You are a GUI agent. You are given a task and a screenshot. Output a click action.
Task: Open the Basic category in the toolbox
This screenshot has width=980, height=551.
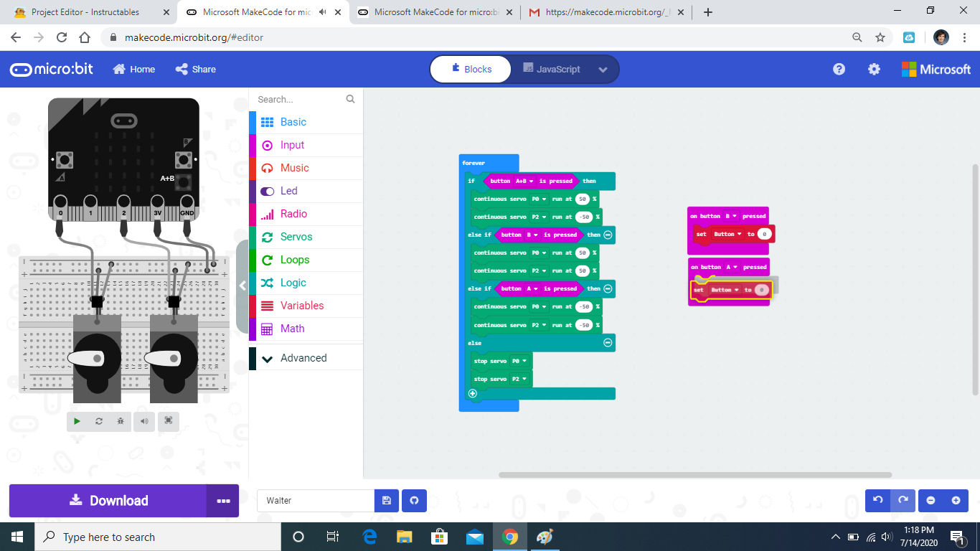click(x=306, y=122)
